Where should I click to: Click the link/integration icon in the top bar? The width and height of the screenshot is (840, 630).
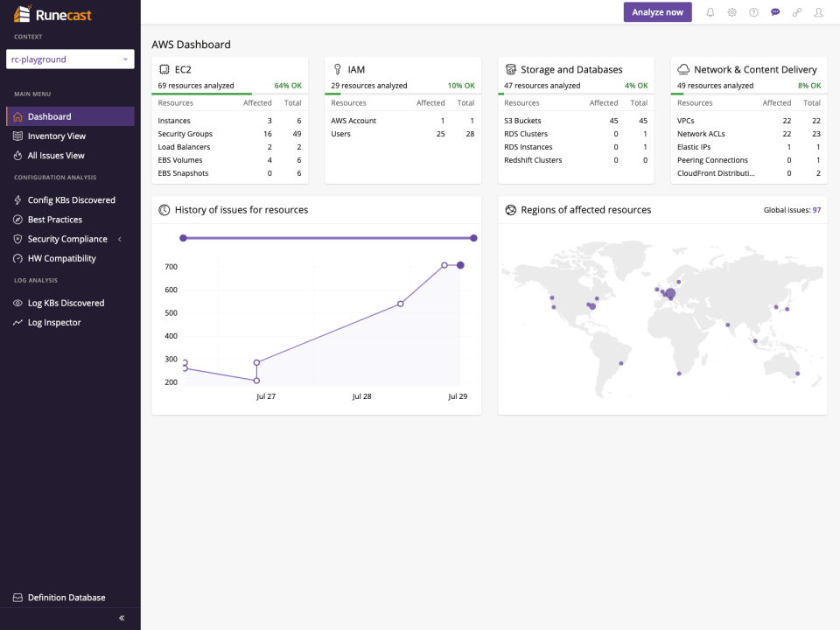(x=797, y=13)
